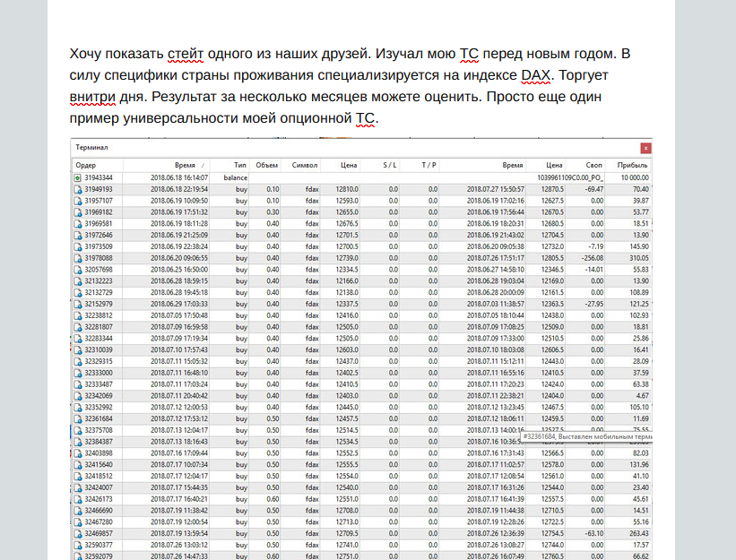Click close time 2018.07.27 15:50:57
This screenshot has width=736, height=560.
(496, 189)
